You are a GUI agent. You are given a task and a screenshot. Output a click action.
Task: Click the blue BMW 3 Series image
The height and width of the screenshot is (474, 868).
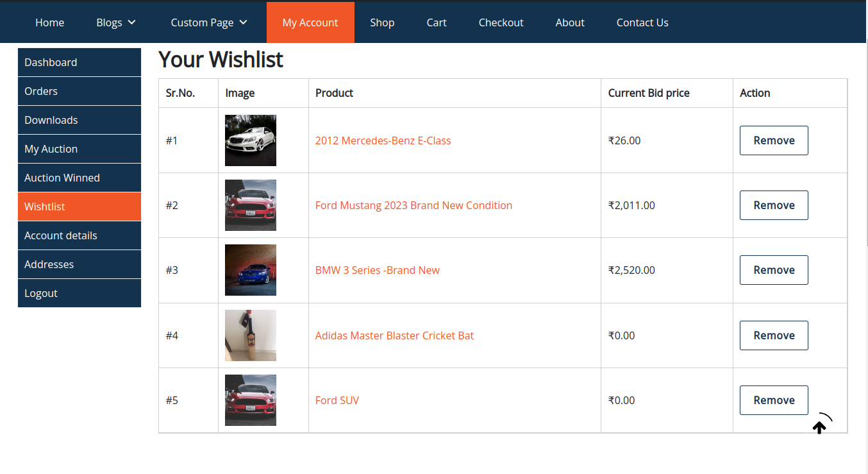(x=251, y=270)
